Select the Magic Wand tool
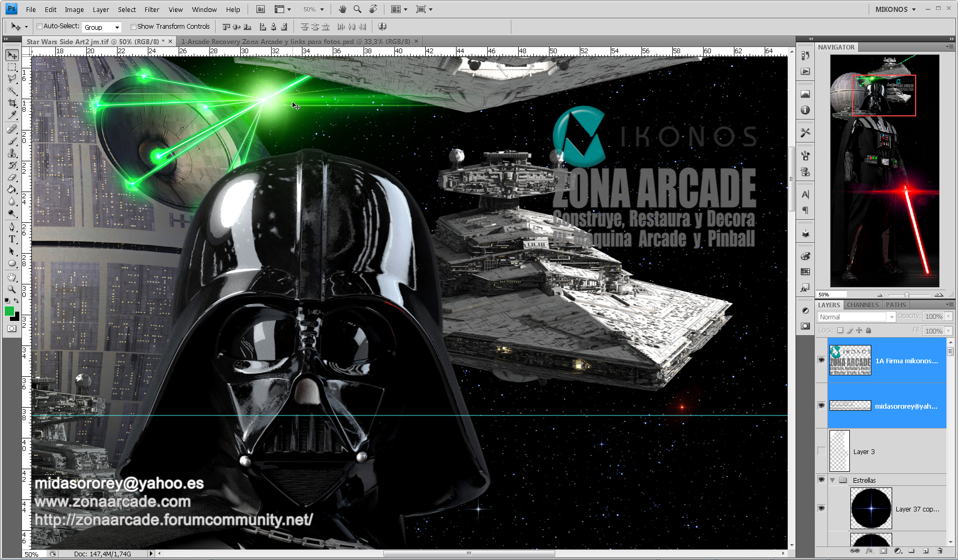Image resolution: width=958 pixels, height=560 pixels. [11, 91]
